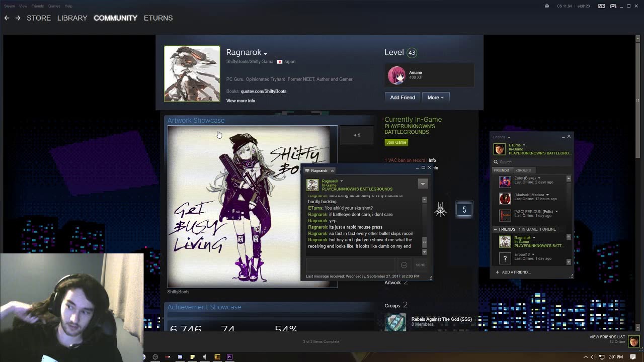Image resolution: width=644 pixels, height=362 pixels.
Task: Click the VAC ban Info link
Action: 432,160
